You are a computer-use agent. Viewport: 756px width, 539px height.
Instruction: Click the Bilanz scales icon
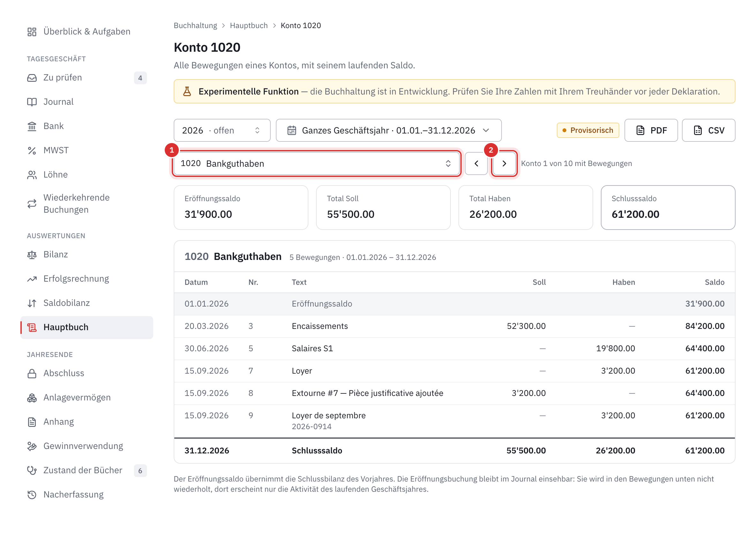pyautogui.click(x=32, y=254)
